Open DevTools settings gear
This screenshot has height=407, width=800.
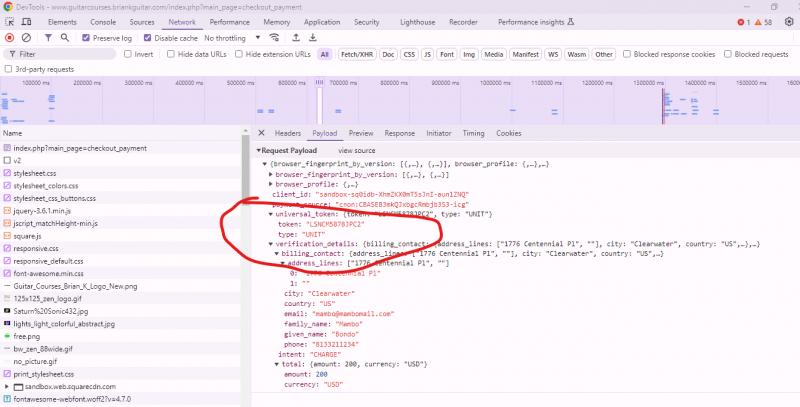[789, 22]
